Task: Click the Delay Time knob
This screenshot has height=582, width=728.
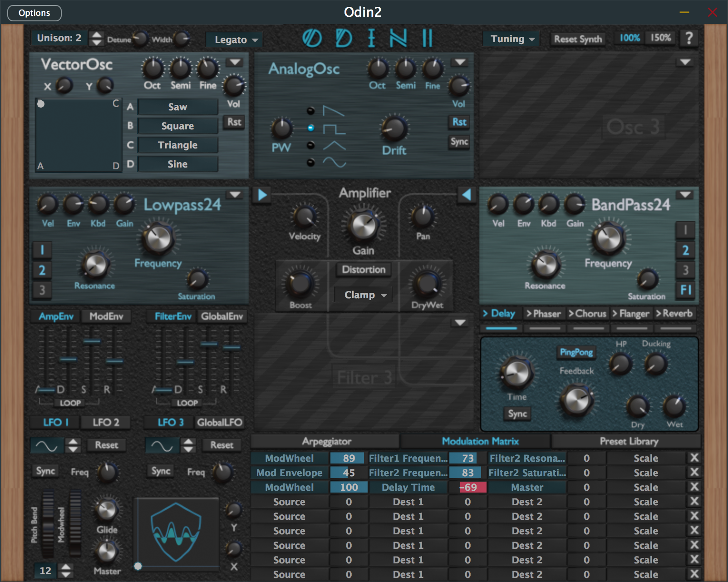Action: coord(516,373)
